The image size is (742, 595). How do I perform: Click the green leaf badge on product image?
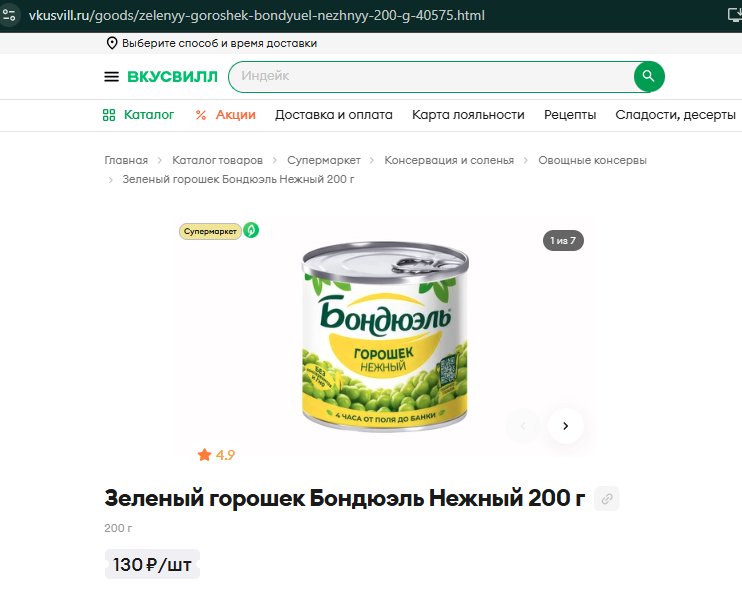click(x=251, y=231)
